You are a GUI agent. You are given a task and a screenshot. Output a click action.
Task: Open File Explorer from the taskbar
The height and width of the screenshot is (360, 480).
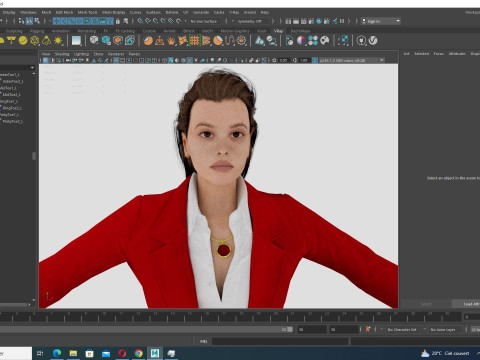tap(73, 353)
